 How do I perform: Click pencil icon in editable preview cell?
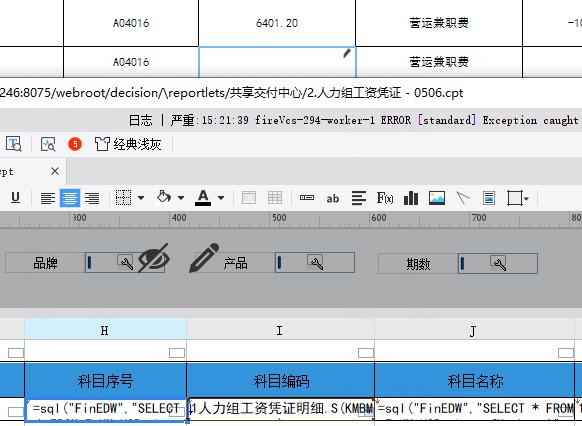[347, 54]
